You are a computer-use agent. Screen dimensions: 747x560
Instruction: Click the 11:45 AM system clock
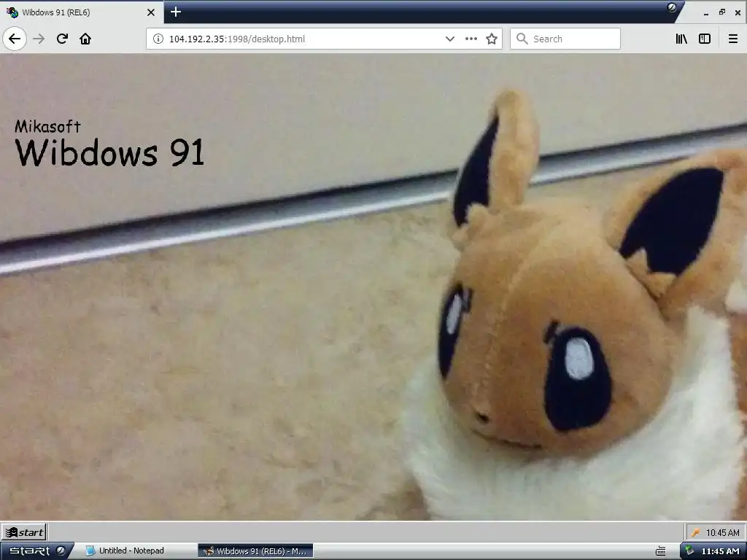[x=720, y=551]
